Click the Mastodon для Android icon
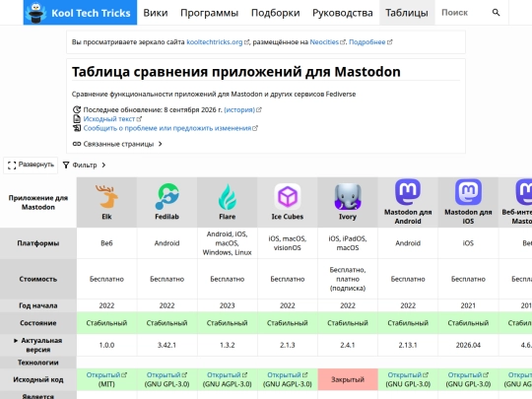532x399 pixels. (x=408, y=192)
